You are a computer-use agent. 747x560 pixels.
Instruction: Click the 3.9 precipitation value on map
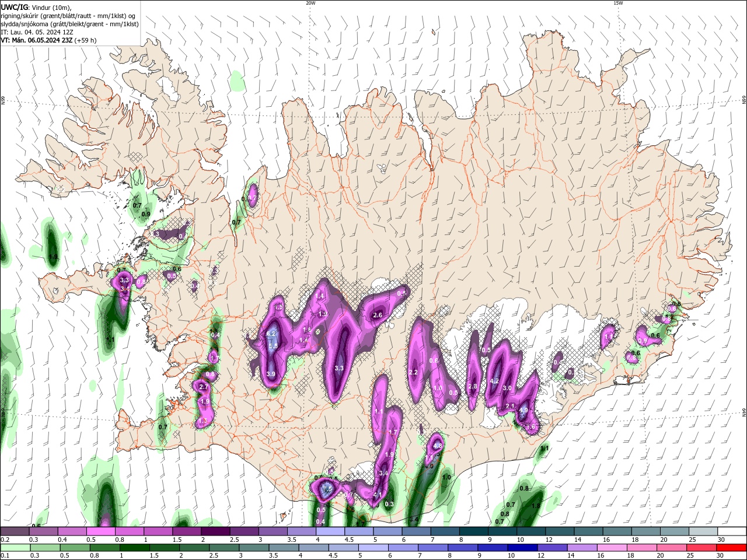click(x=271, y=374)
